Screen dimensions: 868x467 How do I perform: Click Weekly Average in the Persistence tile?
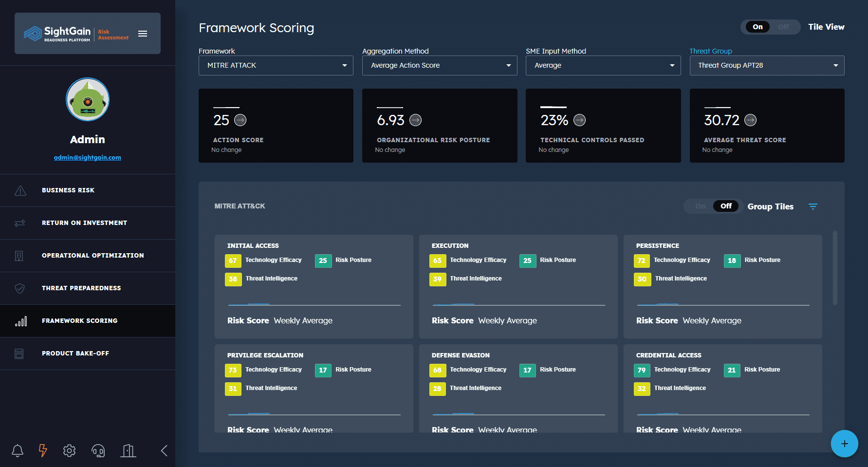point(712,320)
